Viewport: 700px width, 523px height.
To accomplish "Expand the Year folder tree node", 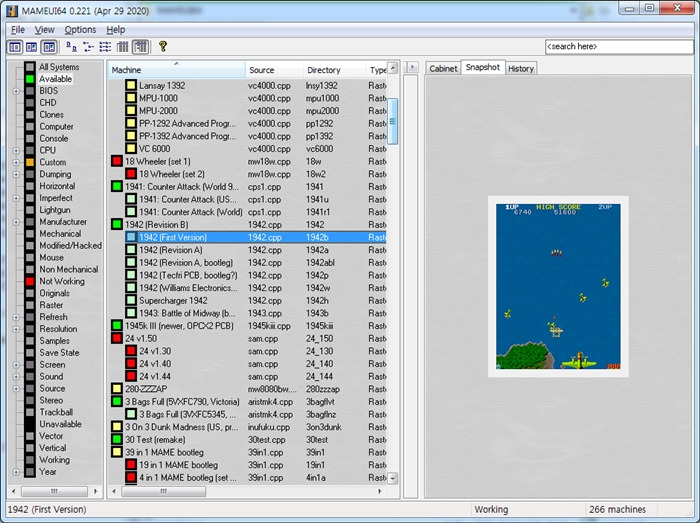I will (x=16, y=472).
